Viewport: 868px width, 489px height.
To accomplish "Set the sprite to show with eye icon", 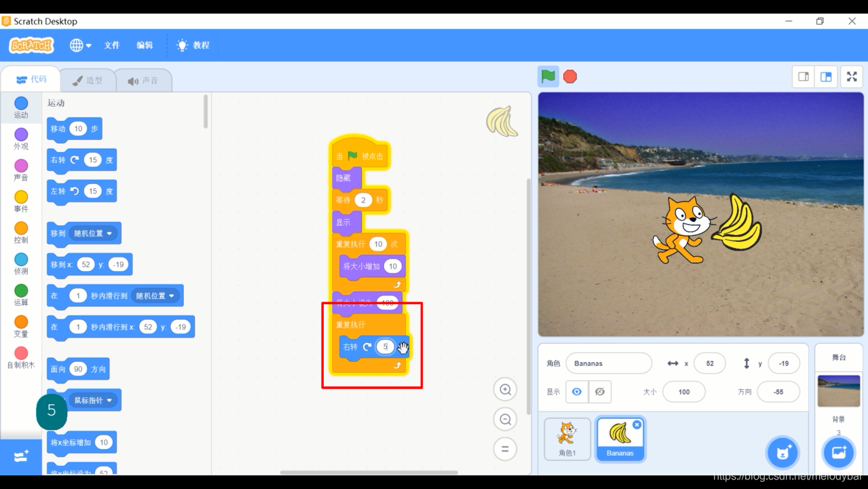I will click(577, 392).
